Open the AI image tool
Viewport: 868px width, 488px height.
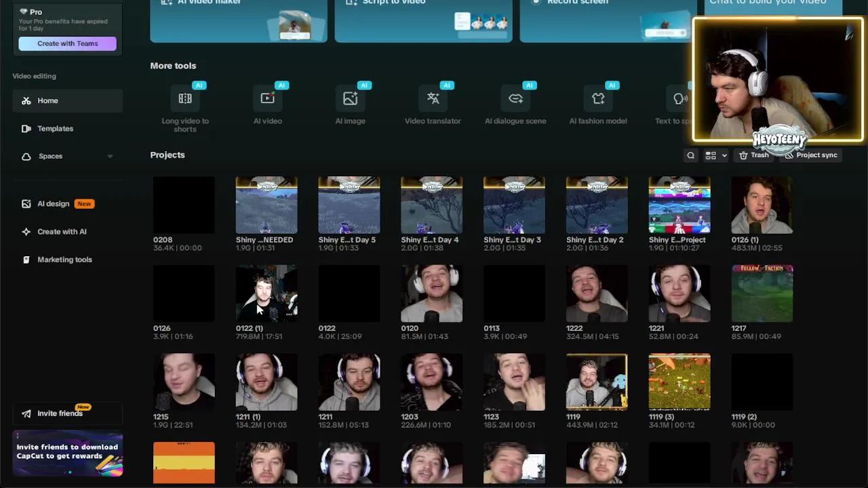[x=350, y=105]
